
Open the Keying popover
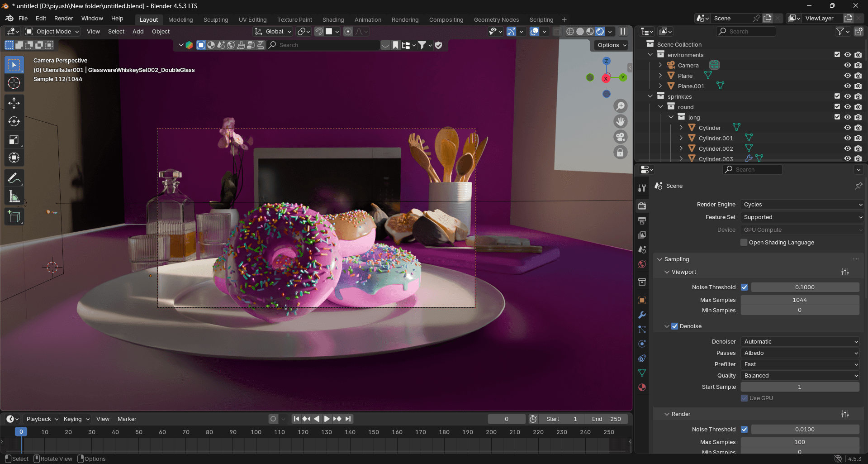pyautogui.click(x=76, y=419)
